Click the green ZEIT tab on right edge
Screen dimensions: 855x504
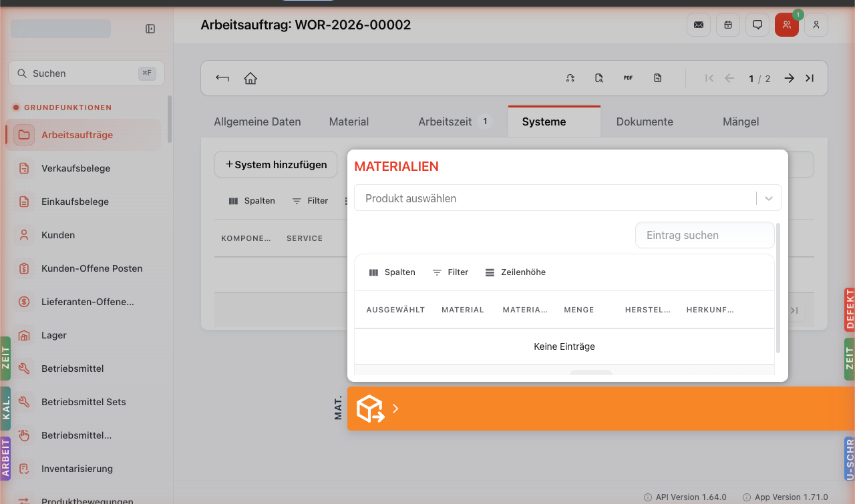850,359
